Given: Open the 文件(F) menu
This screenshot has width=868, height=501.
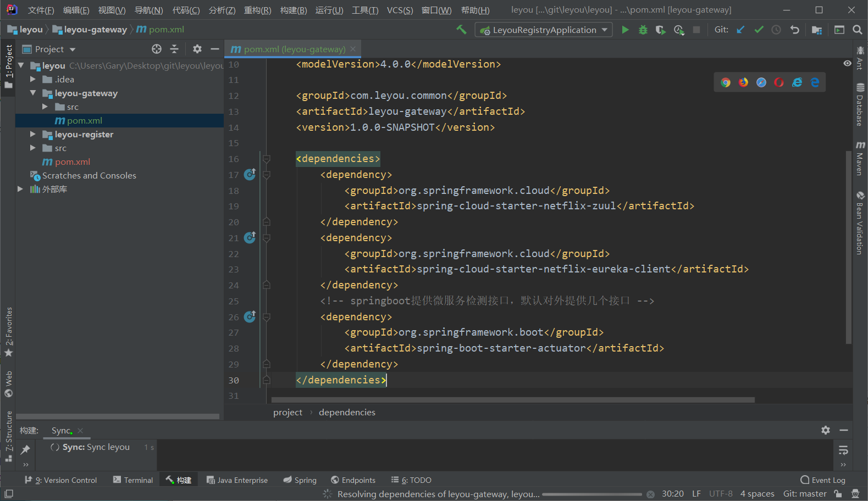Looking at the screenshot, I should [x=41, y=10].
